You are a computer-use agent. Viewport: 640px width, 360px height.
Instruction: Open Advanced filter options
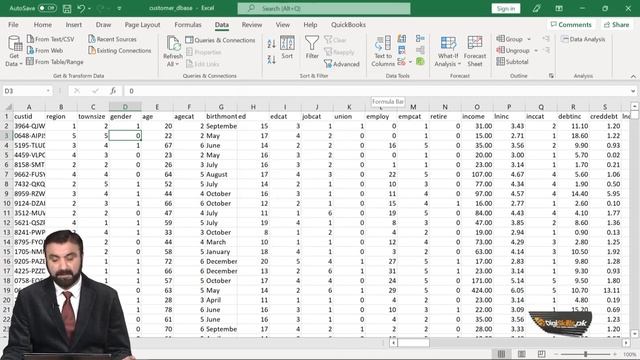(342, 64)
